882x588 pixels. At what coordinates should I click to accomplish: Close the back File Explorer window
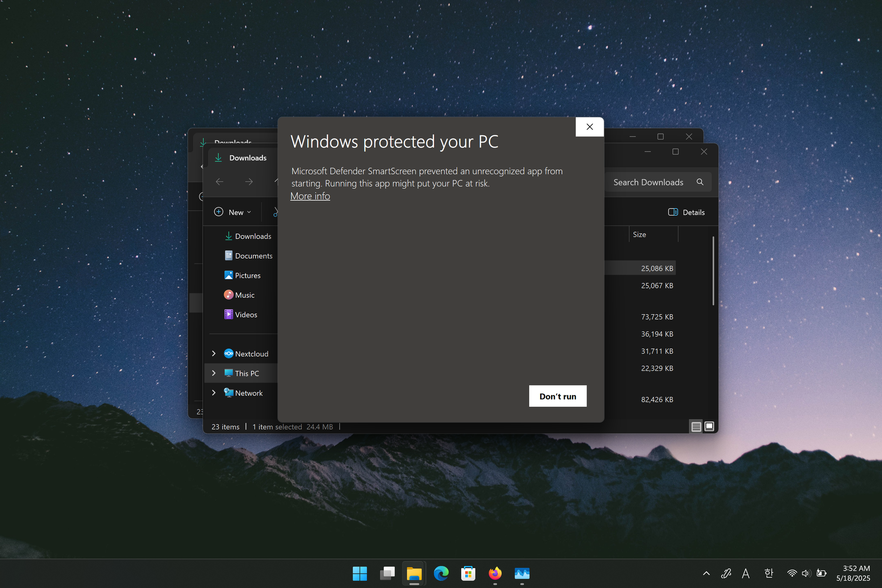pos(689,137)
